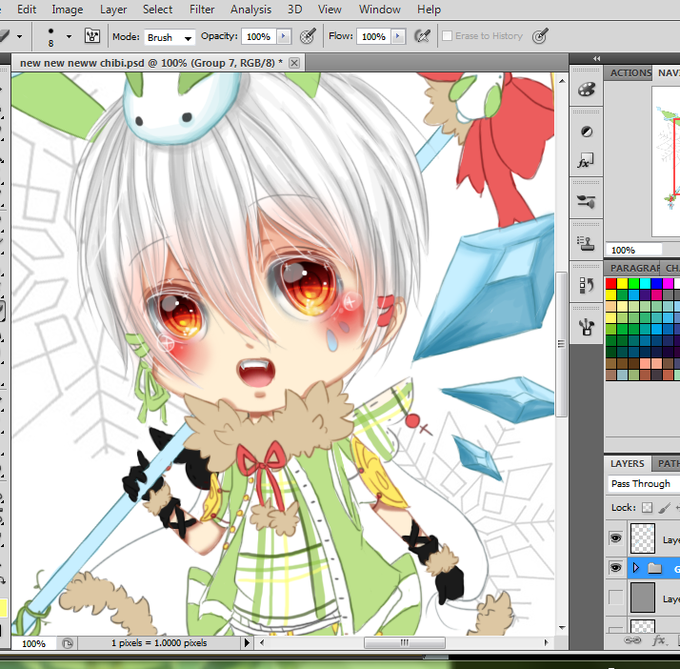Screen dimensions: 680x669
Task: Open the History panel icon
Action: [586, 285]
